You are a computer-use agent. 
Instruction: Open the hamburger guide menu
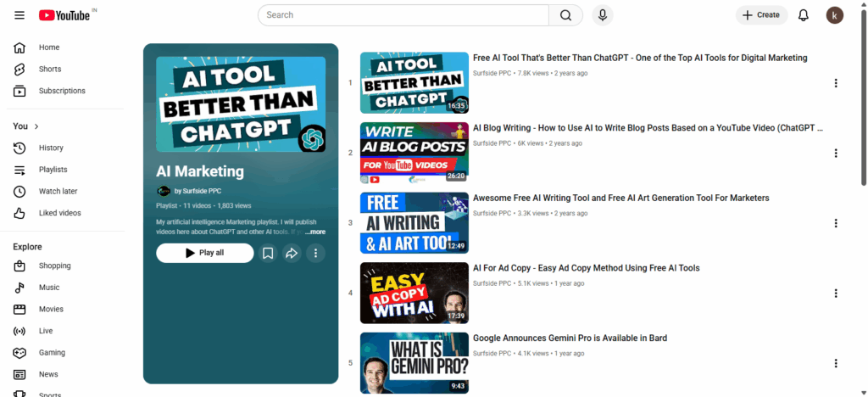pyautogui.click(x=19, y=15)
